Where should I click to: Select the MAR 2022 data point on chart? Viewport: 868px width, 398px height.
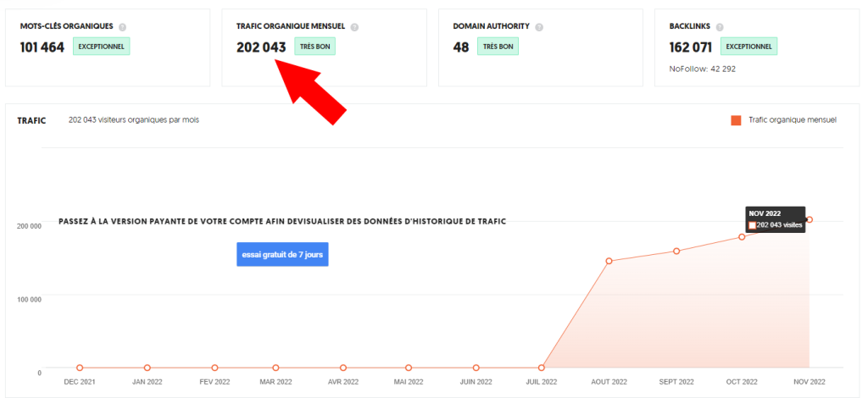275,368
